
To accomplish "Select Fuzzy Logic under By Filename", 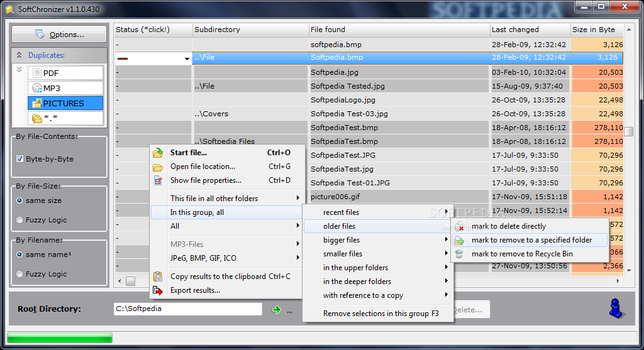I will click(x=19, y=274).
